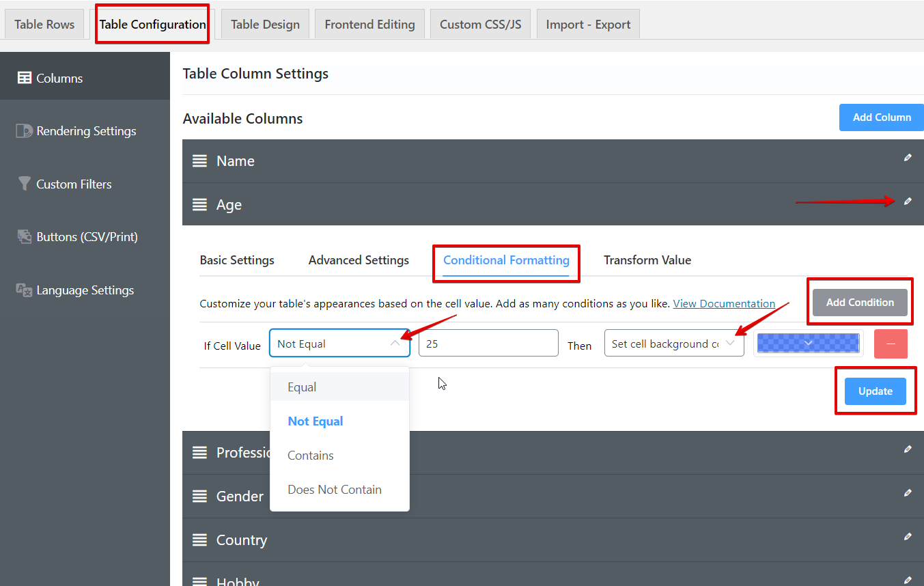924x586 pixels.
Task: Click the Update button
Action: tap(876, 391)
